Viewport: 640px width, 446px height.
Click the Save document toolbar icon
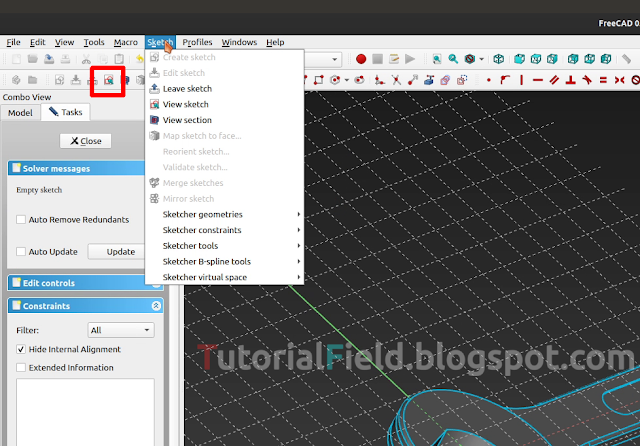[x=49, y=59]
